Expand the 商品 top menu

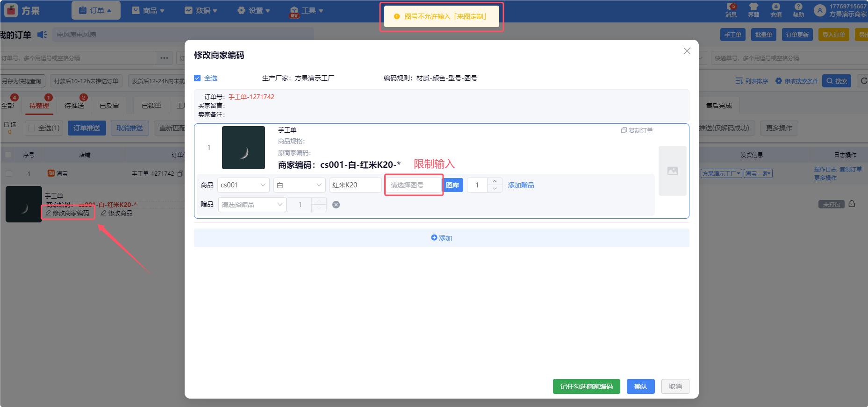(148, 10)
